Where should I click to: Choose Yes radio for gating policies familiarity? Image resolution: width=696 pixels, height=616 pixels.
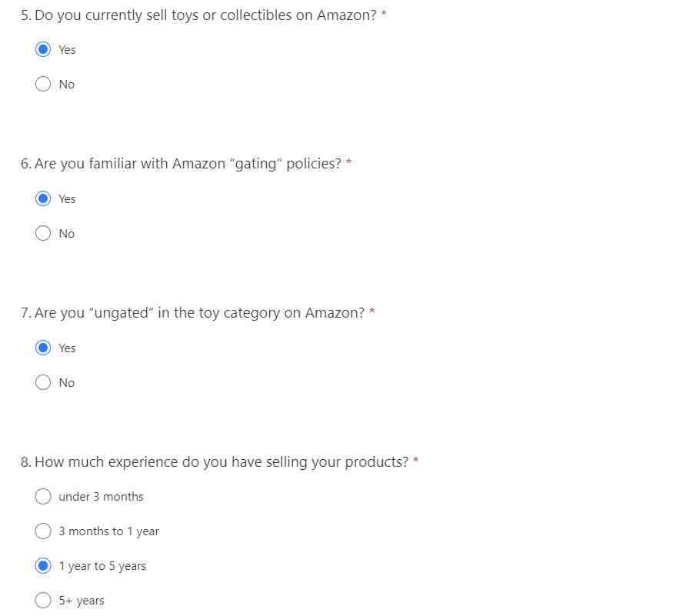point(43,198)
